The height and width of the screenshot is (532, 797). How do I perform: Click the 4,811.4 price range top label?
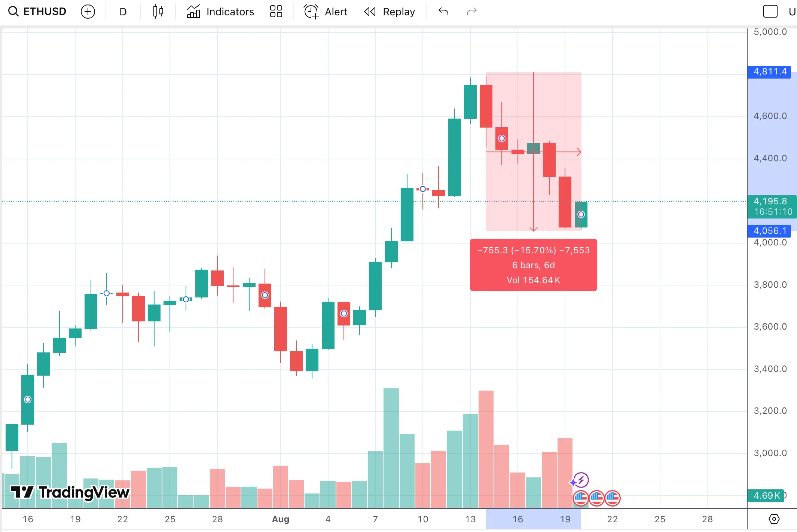[x=769, y=71]
